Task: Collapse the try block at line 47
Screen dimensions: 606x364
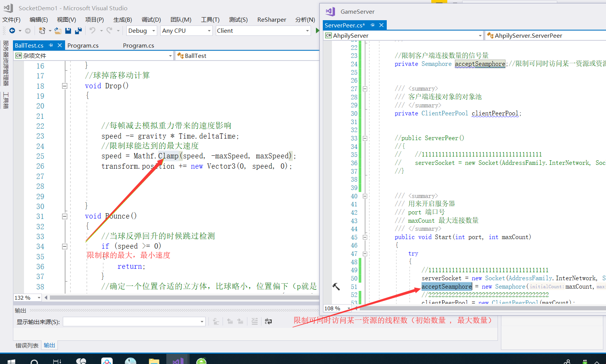Action: [365, 254]
